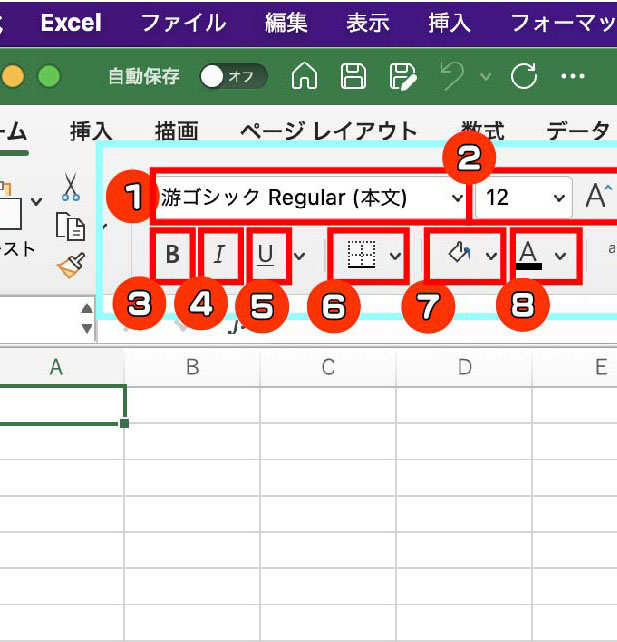The image size is (617, 642).
Task: Toggle Bold formatting
Action: coord(173,255)
